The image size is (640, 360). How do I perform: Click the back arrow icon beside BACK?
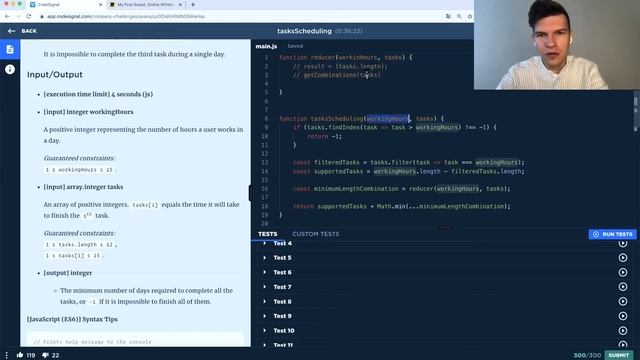pos(11,31)
